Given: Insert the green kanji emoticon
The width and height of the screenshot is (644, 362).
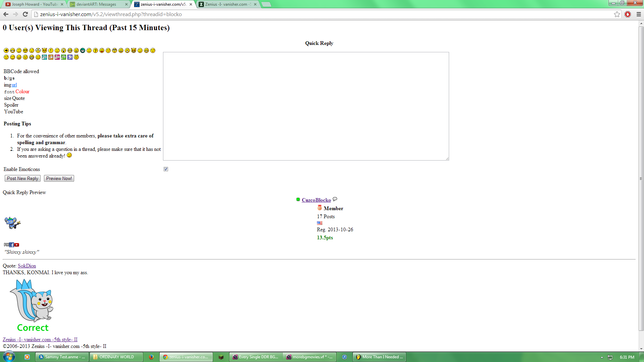Looking at the screenshot, I should click(x=63, y=57).
